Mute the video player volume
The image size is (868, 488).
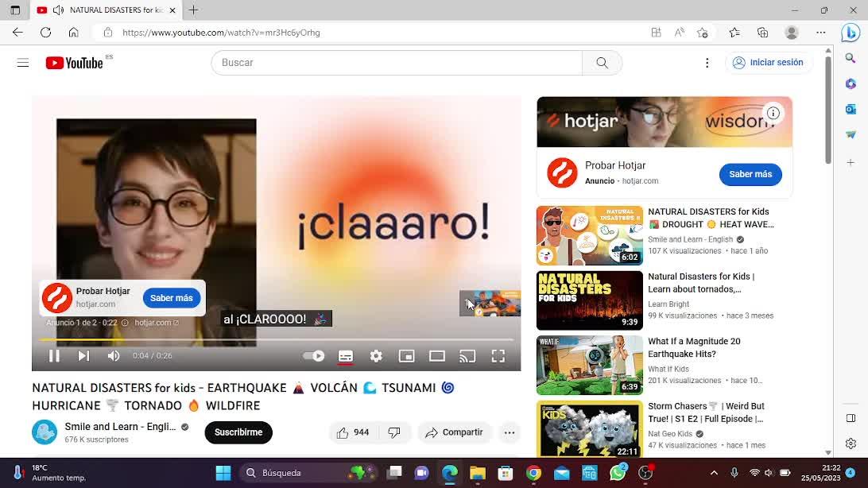point(114,356)
